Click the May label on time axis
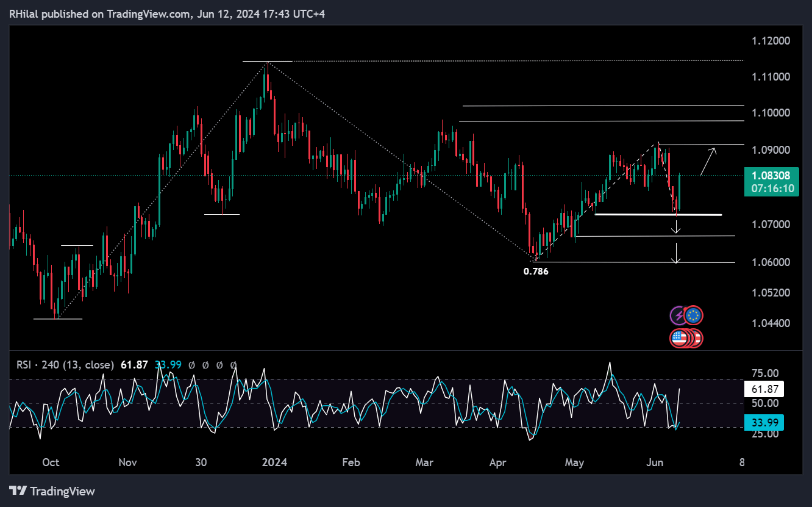Viewport: 812px width, 507px height. (x=574, y=462)
